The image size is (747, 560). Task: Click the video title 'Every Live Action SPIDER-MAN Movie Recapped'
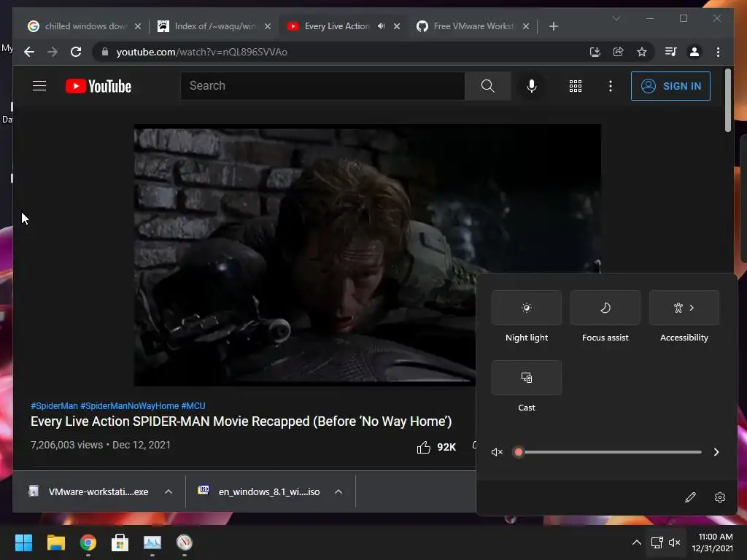[241, 421]
